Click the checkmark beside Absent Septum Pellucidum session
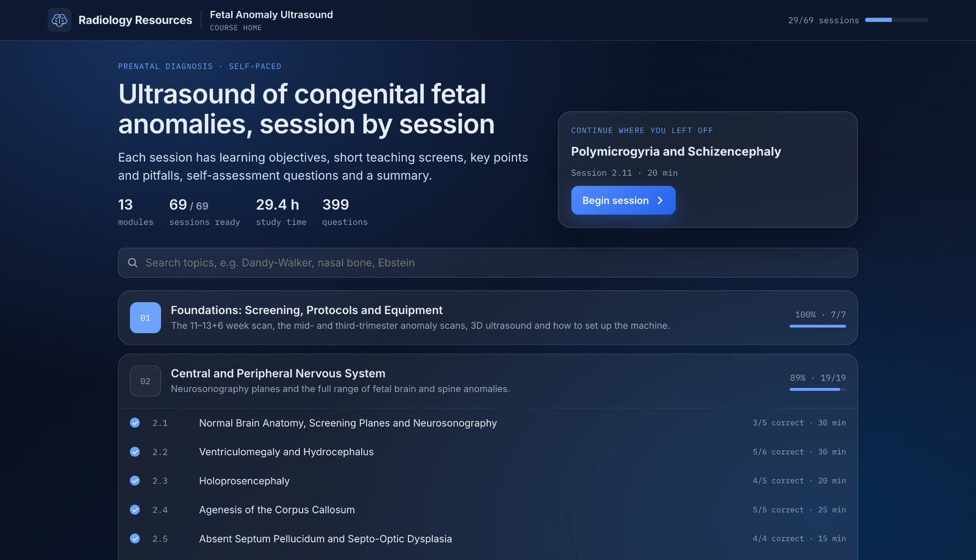The height and width of the screenshot is (560, 976). [135, 539]
